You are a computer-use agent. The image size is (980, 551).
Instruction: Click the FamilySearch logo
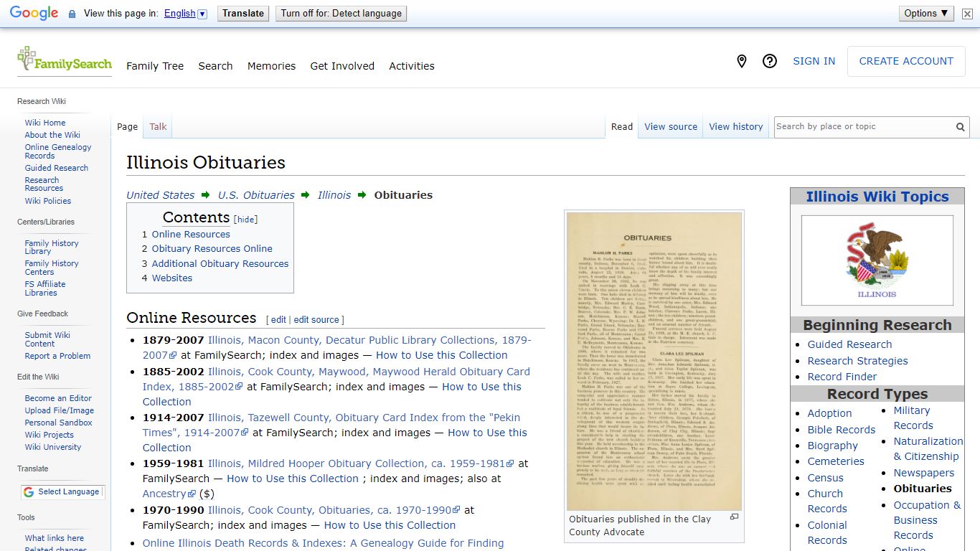pos(65,60)
